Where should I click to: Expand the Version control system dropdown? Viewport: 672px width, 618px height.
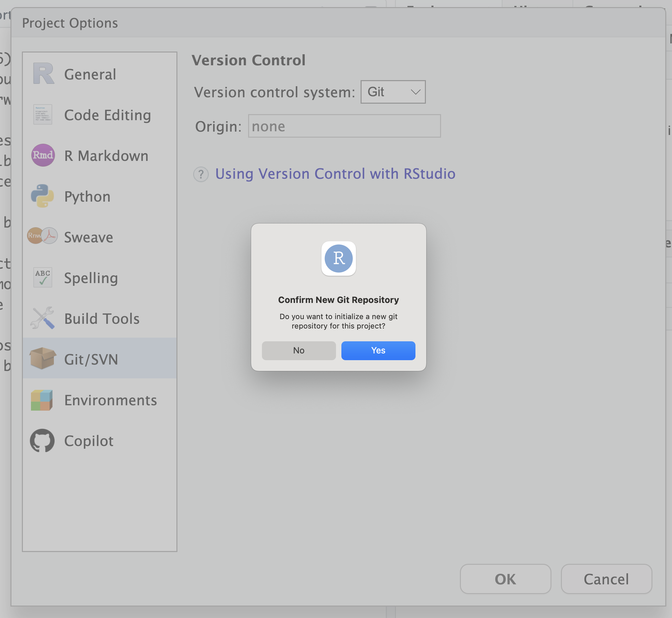[393, 92]
